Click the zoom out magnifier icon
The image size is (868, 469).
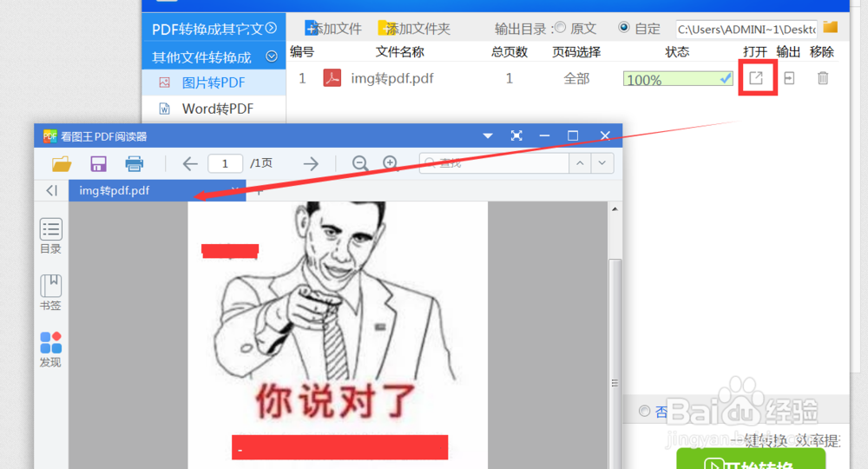coord(360,163)
